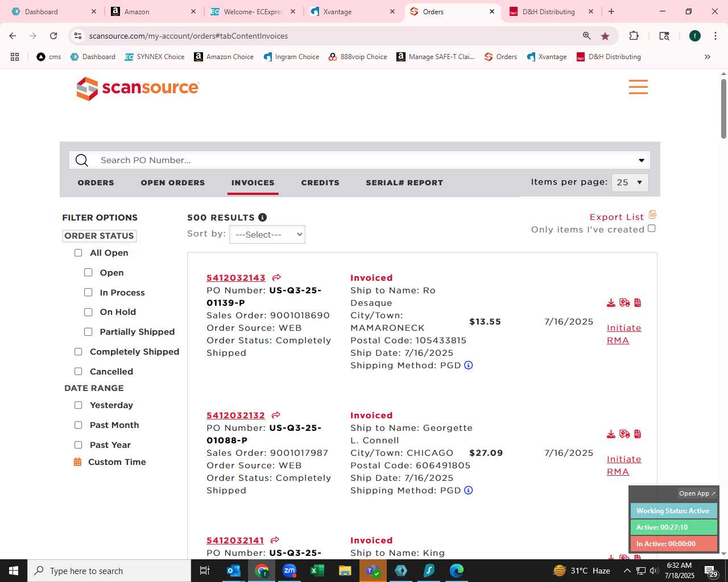Check the All Open filter
Viewport: 728px width, 582px height.
pos(78,253)
